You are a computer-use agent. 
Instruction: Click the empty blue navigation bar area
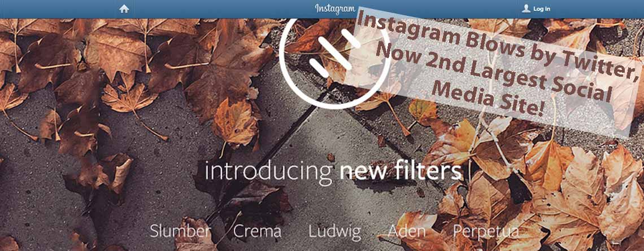click(222, 8)
